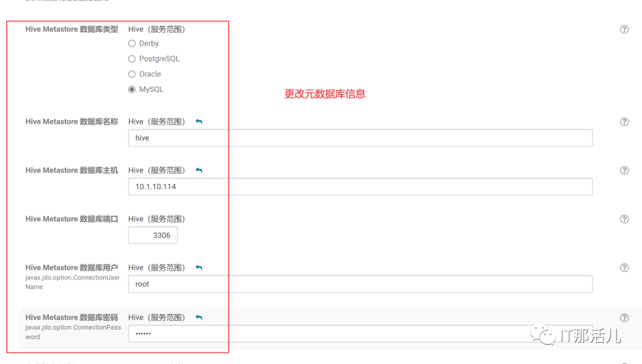The height and width of the screenshot is (364, 642).
Task: Click the database name field containing hive
Action: 360,138
